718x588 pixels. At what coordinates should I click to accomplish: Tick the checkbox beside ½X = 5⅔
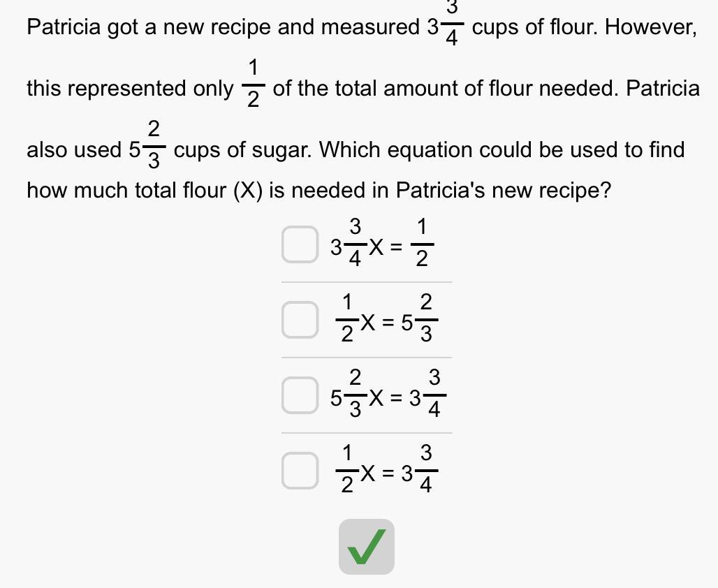pyautogui.click(x=300, y=321)
